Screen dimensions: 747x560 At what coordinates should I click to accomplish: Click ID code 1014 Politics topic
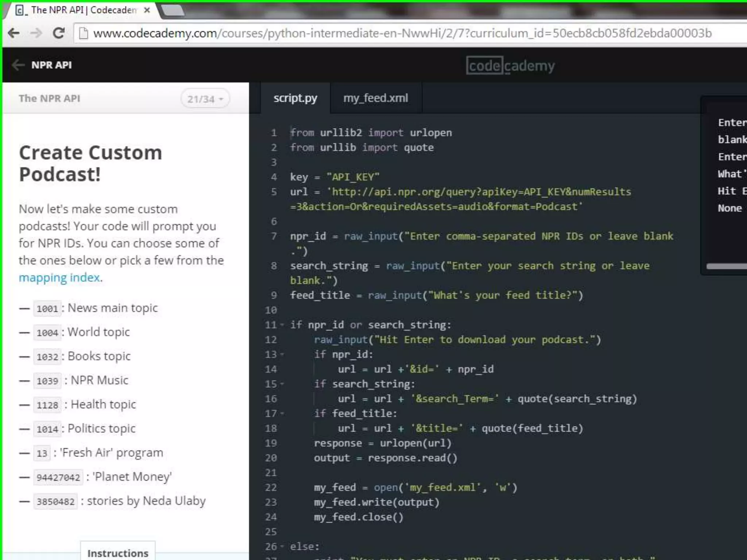point(47,429)
